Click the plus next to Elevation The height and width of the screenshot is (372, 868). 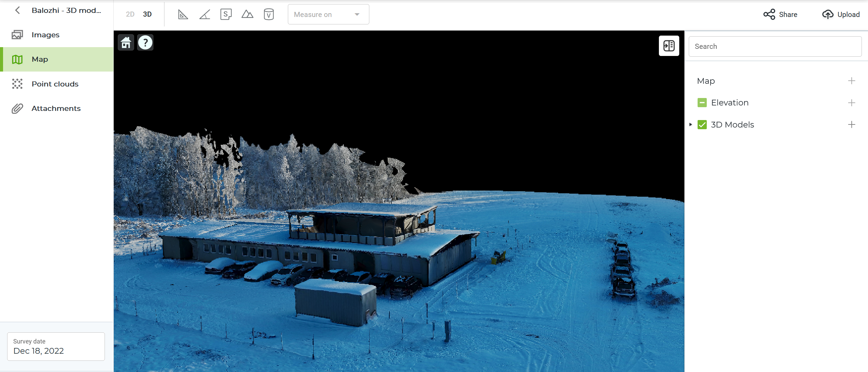[851, 103]
